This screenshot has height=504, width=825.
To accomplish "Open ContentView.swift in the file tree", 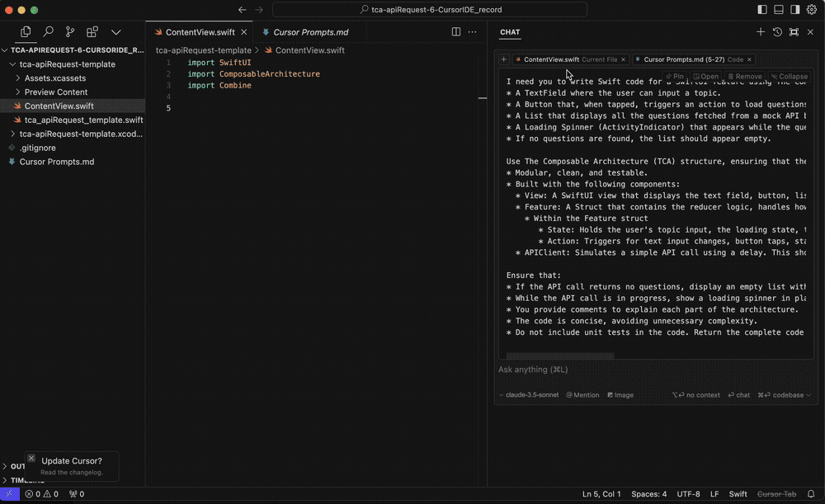I will click(x=73, y=106).
